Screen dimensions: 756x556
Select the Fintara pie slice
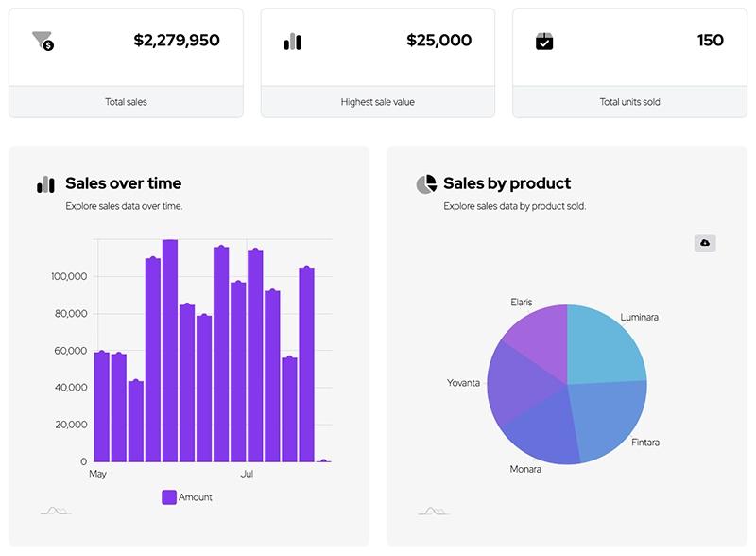pos(610,416)
